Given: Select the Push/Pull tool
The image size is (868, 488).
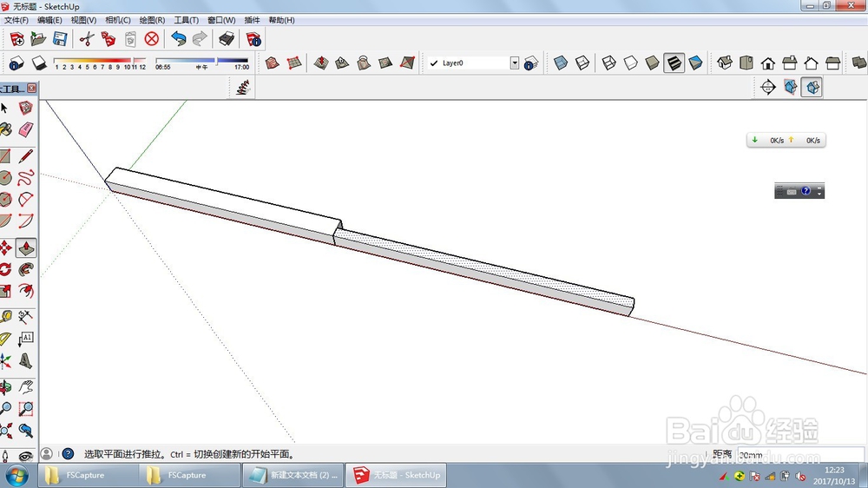Looking at the screenshot, I should click(26, 248).
